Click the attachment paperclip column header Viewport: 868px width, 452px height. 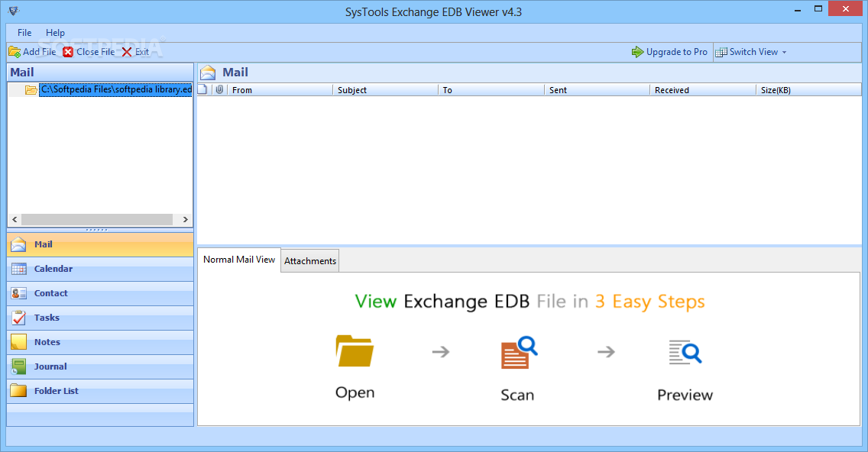pos(220,89)
